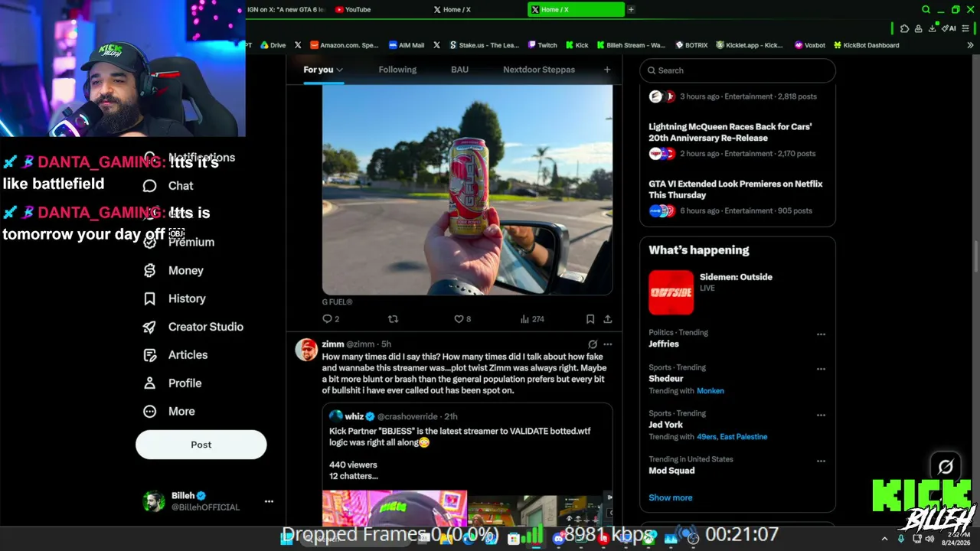Open options for the Jed York trend
Image resolution: width=980 pixels, height=551 pixels.
(821, 415)
